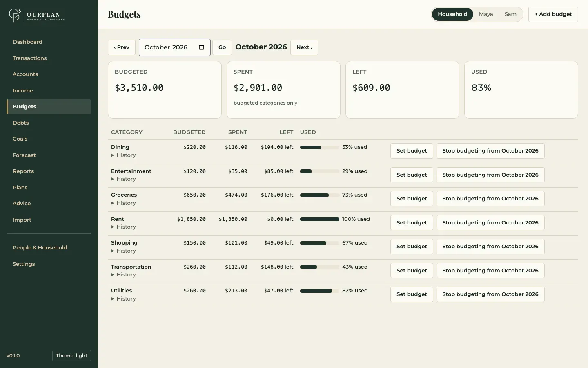Open the calendar picker icon in month field
Viewport: 588px width, 368px height.
pyautogui.click(x=201, y=47)
